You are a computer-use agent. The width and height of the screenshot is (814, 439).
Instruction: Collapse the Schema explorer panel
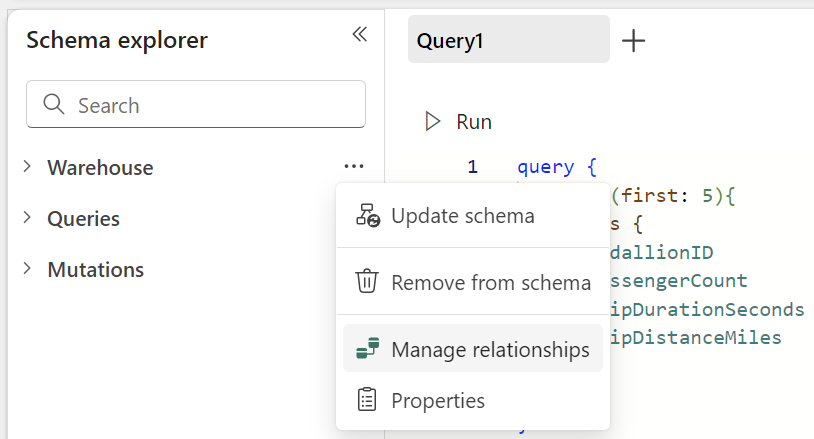360,35
